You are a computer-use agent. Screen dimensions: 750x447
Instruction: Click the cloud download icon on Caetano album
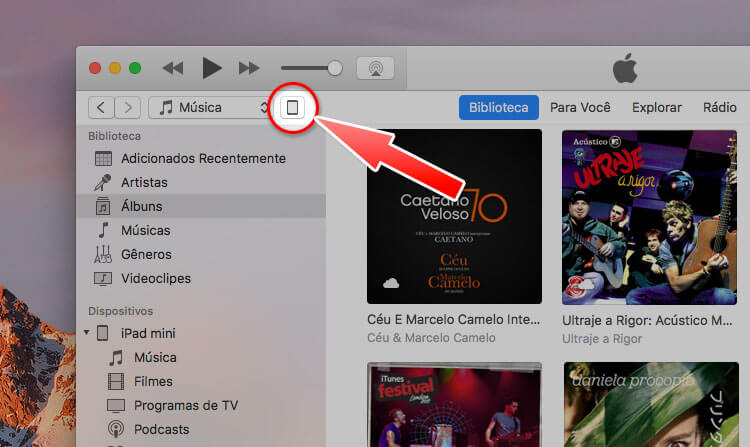[391, 283]
